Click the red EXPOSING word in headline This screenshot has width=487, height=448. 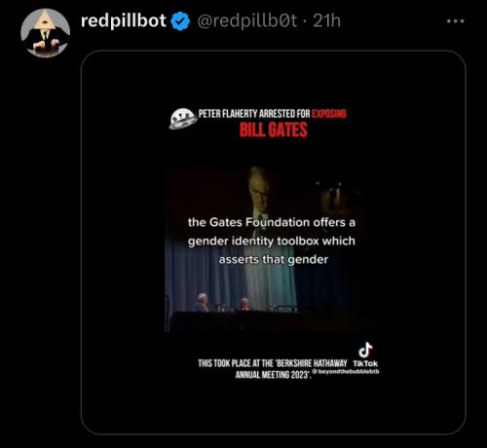pyautogui.click(x=329, y=114)
